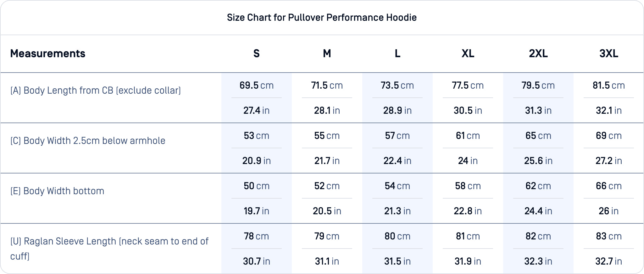Click the 28.1 in body length value
This screenshot has height=274, width=644.
click(327, 111)
